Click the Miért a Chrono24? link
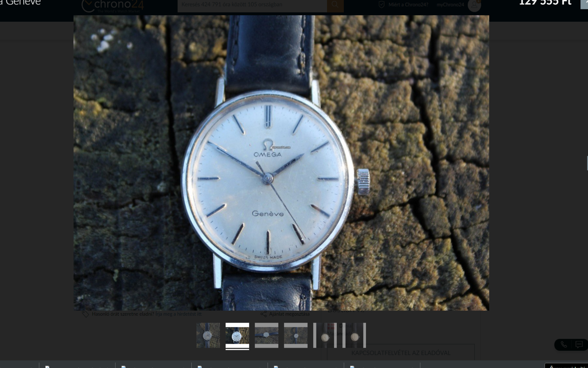This screenshot has height=368, width=588. 408,5
